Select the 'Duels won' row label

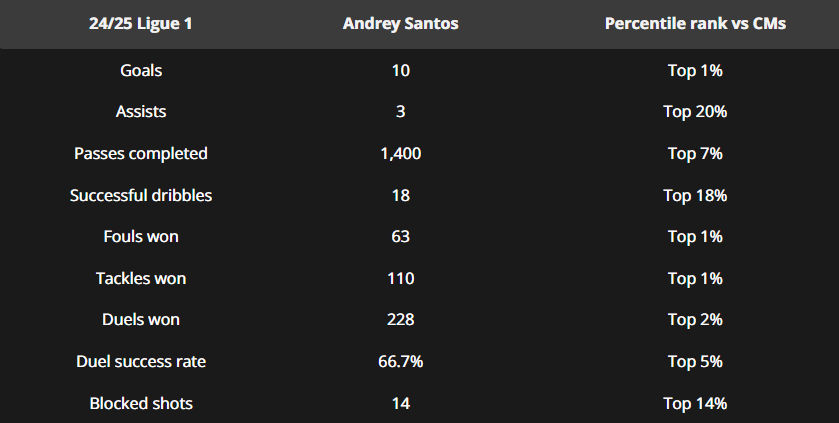point(140,320)
